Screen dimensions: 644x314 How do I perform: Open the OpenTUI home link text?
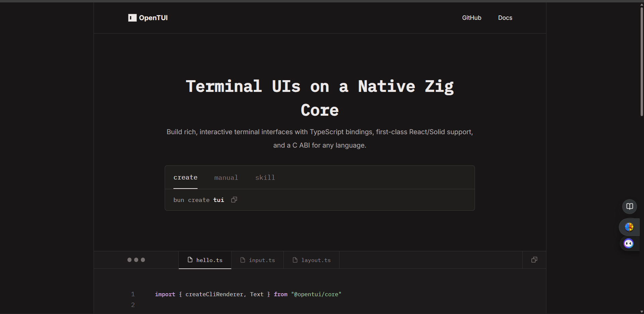[153, 18]
